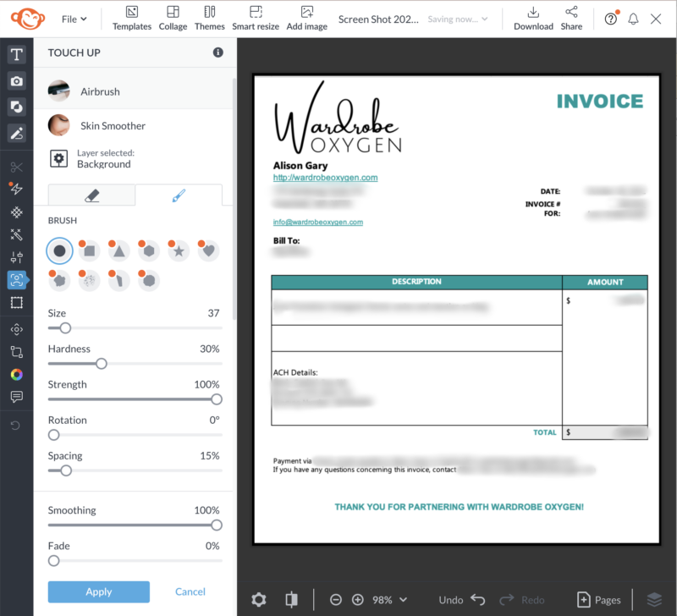Zoom in with the plus icon
The width and height of the screenshot is (677, 616).
click(357, 600)
